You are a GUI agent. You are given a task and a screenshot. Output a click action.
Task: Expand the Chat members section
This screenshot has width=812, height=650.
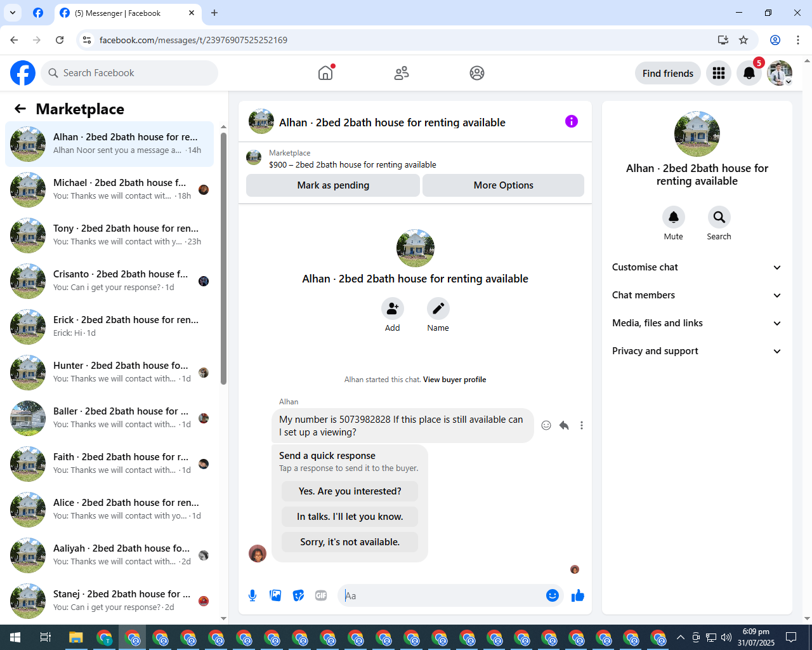tap(697, 295)
